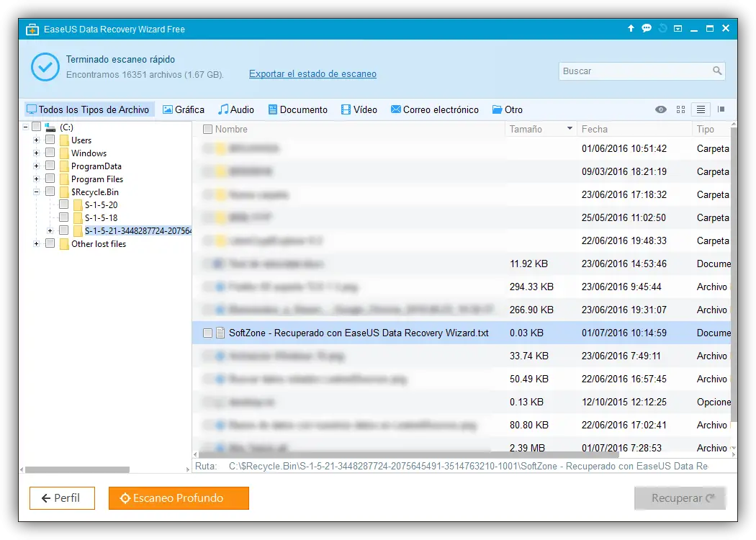The height and width of the screenshot is (540, 756).
Task: Click the Windows folder icon in tree
Action: [64, 153]
